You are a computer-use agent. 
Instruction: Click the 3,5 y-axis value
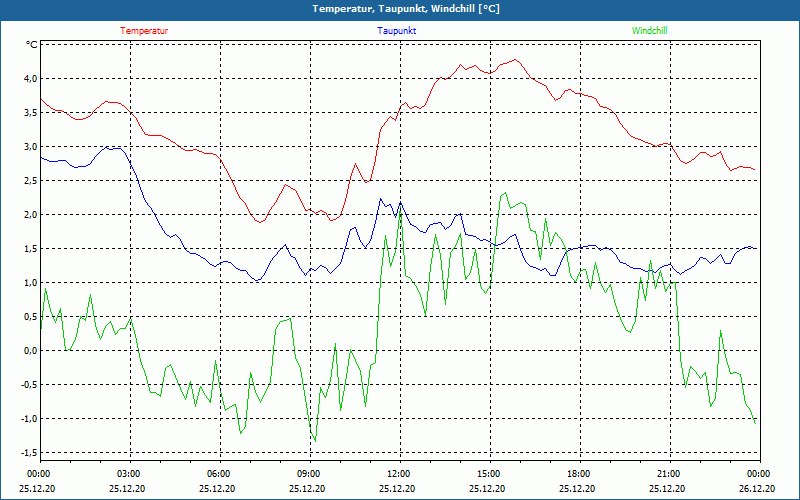tap(30, 113)
